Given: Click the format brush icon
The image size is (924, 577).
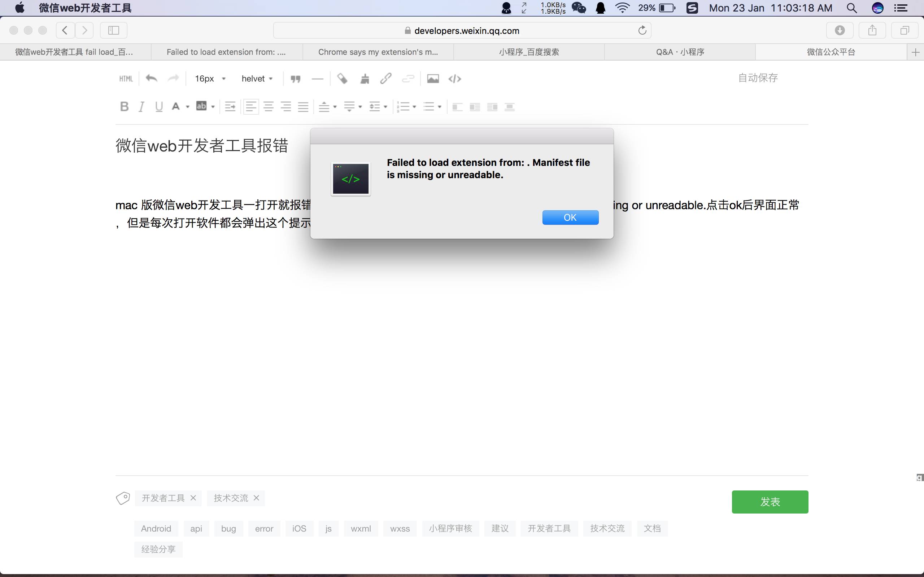Looking at the screenshot, I should click(x=365, y=79).
